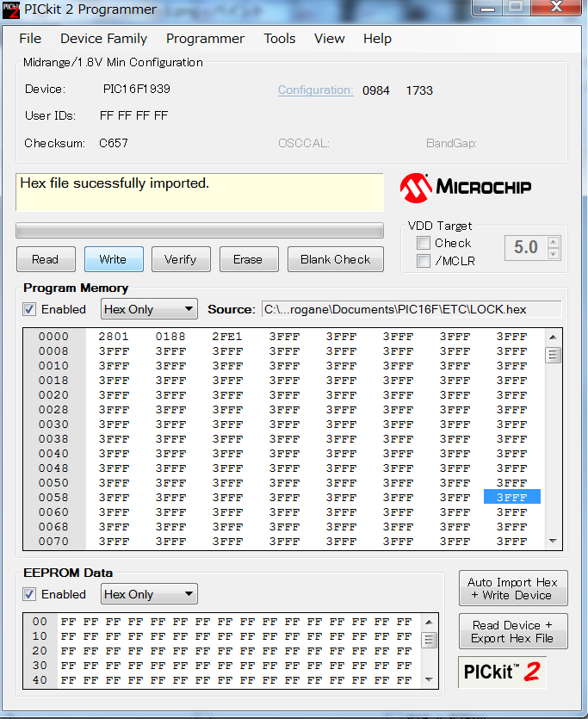
Task: Click EEPROM row address 40
Action: coord(40,680)
